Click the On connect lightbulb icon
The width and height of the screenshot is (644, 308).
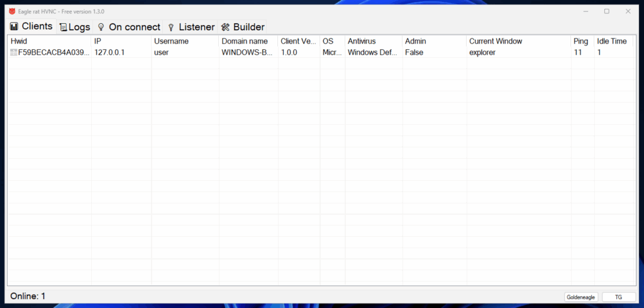click(x=101, y=27)
